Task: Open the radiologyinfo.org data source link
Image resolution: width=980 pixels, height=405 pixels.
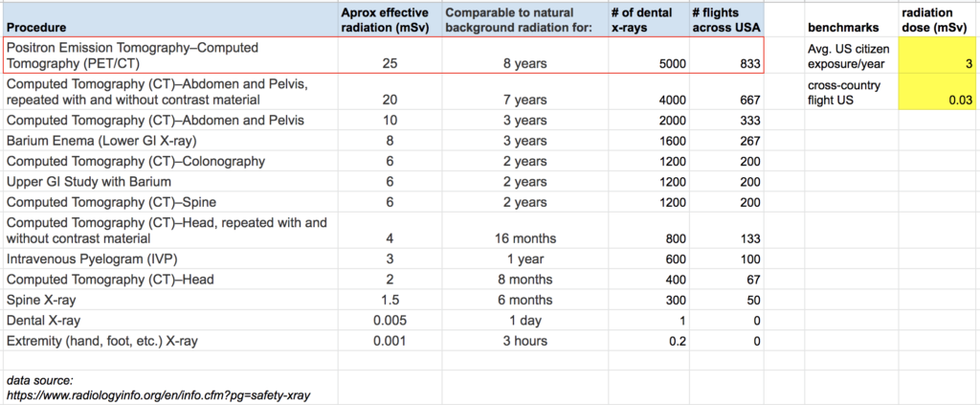Action: (x=159, y=395)
